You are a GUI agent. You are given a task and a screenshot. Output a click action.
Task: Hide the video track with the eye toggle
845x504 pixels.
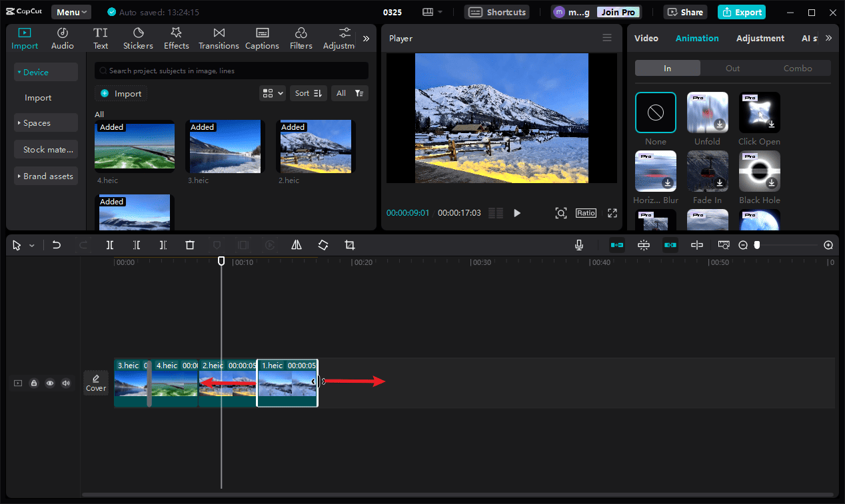(x=50, y=383)
